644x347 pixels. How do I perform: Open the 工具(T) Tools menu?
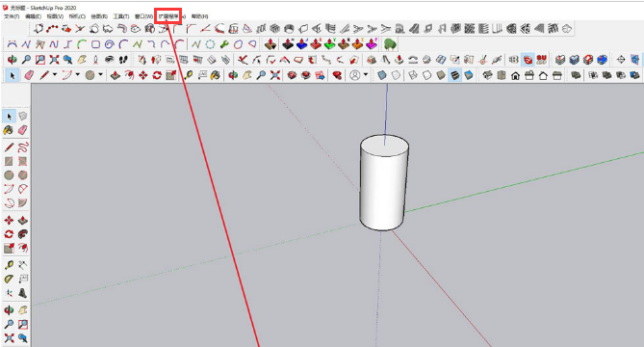coord(120,16)
